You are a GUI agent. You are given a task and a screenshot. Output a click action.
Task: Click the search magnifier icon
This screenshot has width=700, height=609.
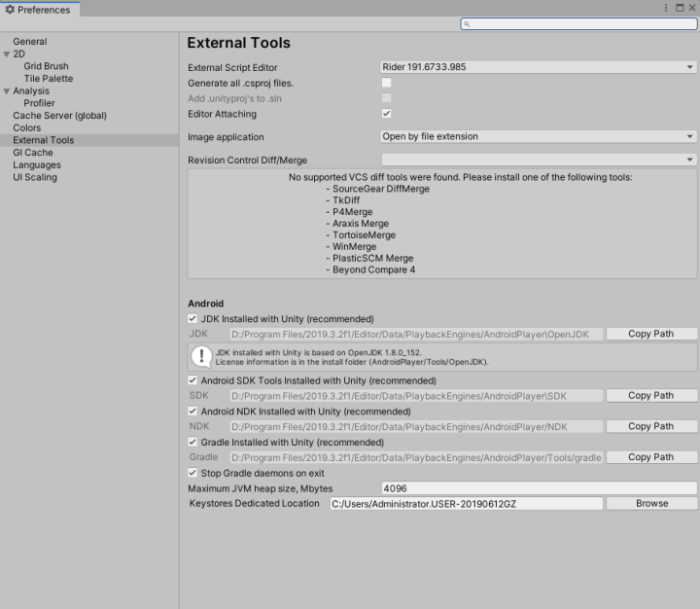tap(468, 23)
